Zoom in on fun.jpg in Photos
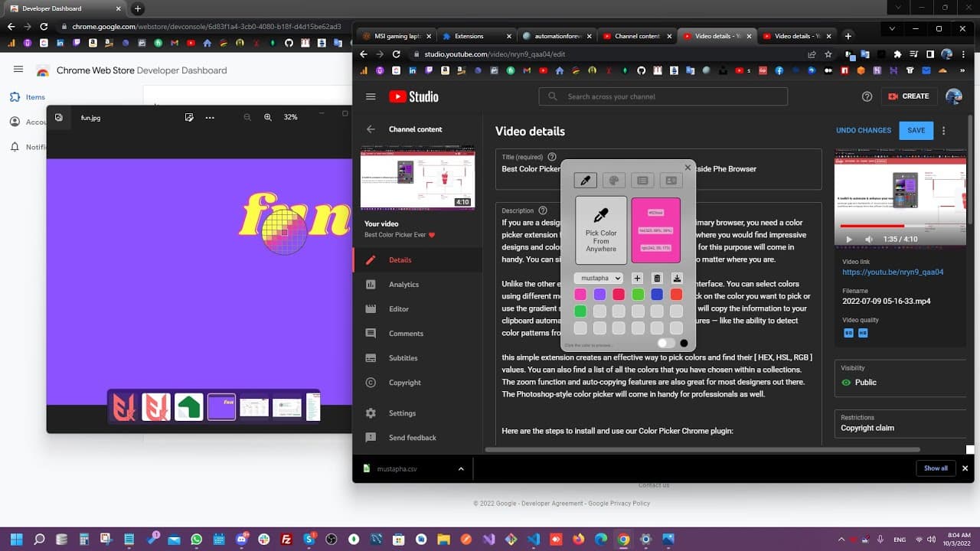This screenshot has height=551, width=980. pyautogui.click(x=268, y=117)
